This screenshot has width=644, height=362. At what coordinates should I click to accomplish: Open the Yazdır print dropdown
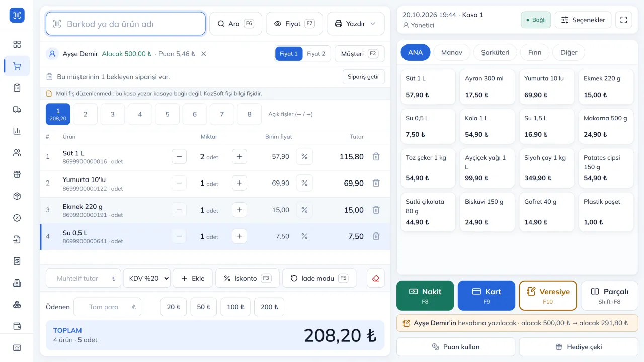tap(356, 24)
